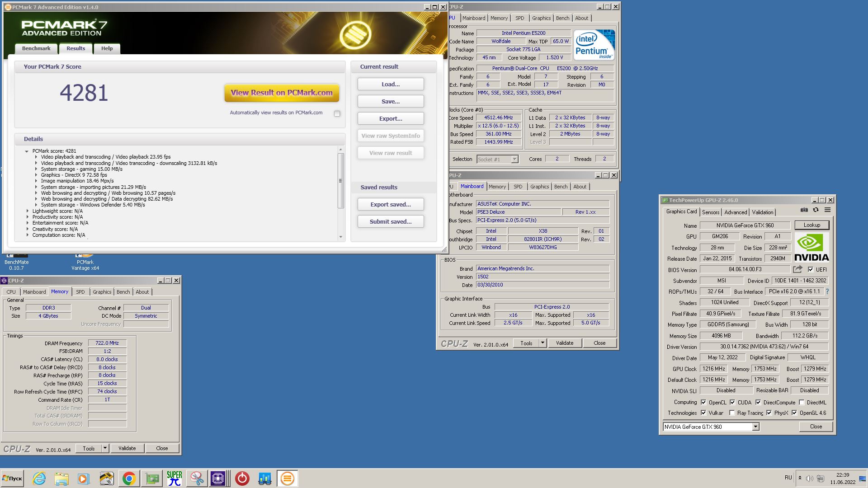This screenshot has height=488, width=868.
Task: Toggle OpenCL checkbox
Action: (x=703, y=402)
